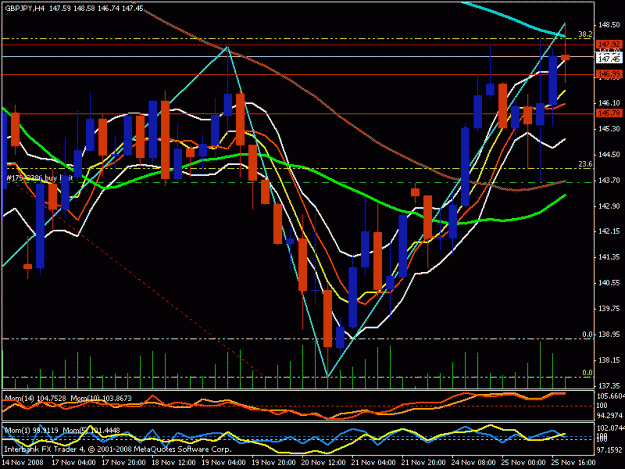This screenshot has height=469, width=625.
Task: Select the buy limit order label
Action: coord(40,178)
